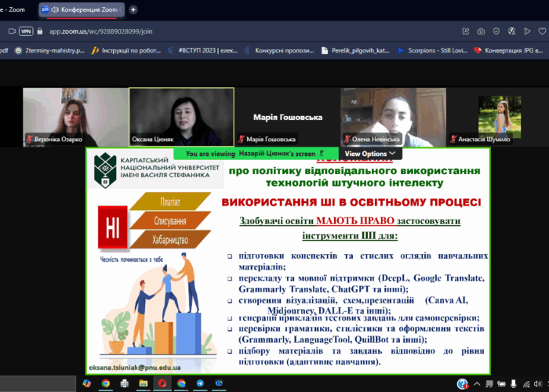Expand the View Options dropdown

[x=366, y=154]
